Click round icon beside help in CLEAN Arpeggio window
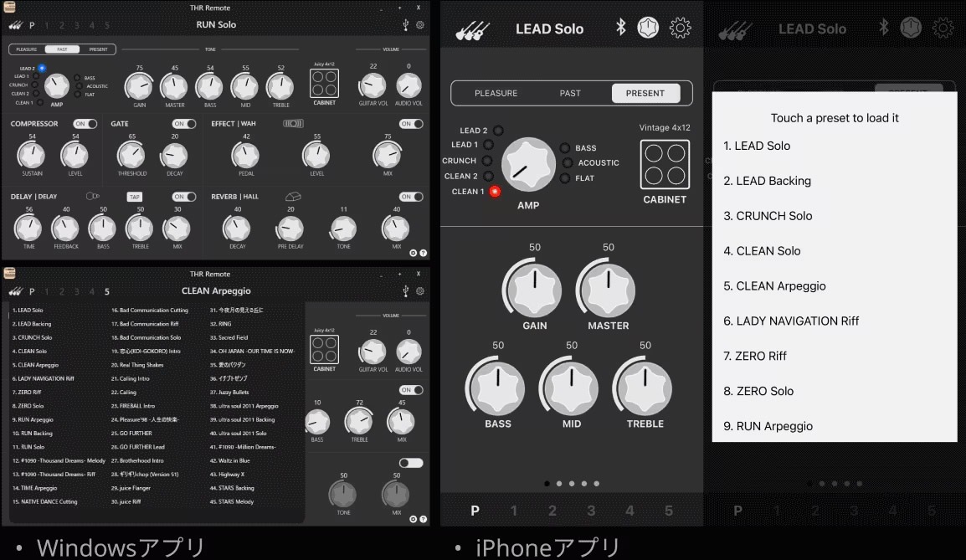The width and height of the screenshot is (966, 560). pos(414,519)
